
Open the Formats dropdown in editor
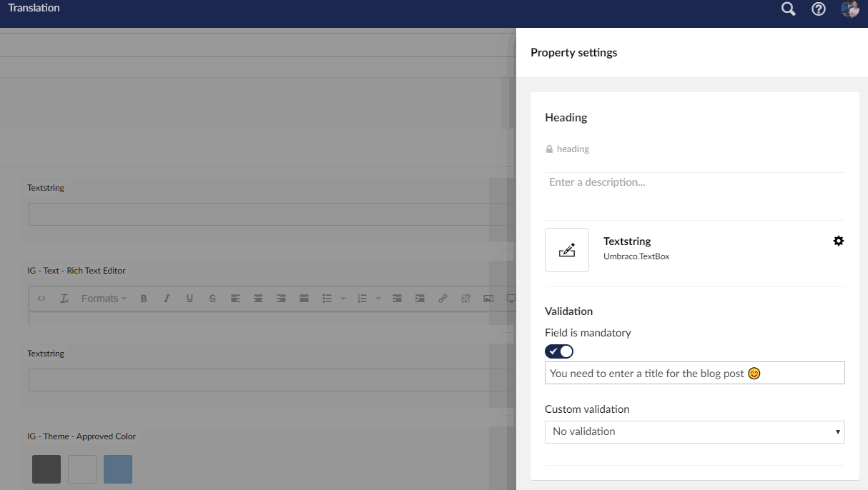coord(104,299)
